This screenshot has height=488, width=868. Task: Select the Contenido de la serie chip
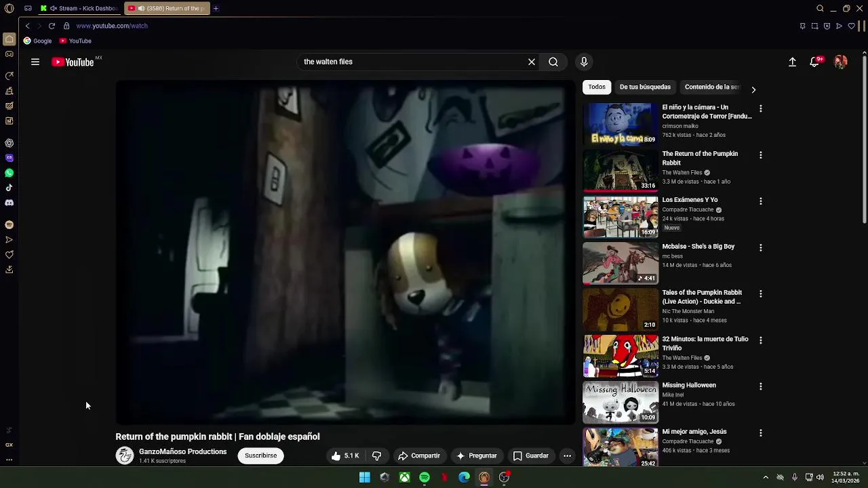coord(712,87)
